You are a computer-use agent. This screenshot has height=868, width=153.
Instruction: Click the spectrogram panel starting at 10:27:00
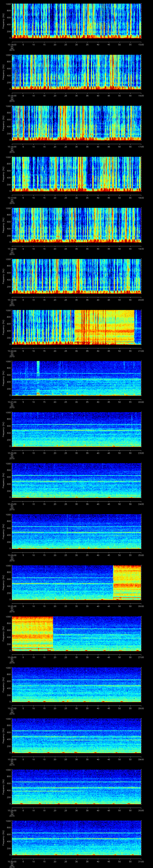pyautogui.click(x=77, y=685)
